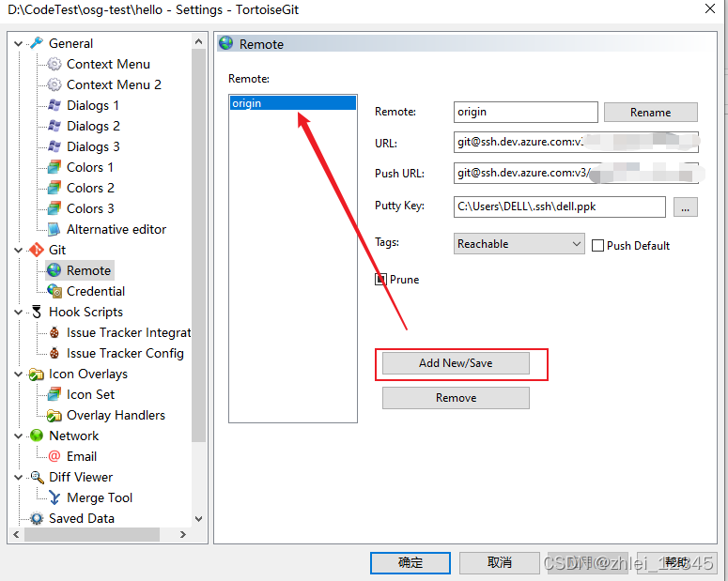Image resolution: width=728 pixels, height=581 pixels.
Task: Click the Colors 1 palette icon
Action: [54, 167]
